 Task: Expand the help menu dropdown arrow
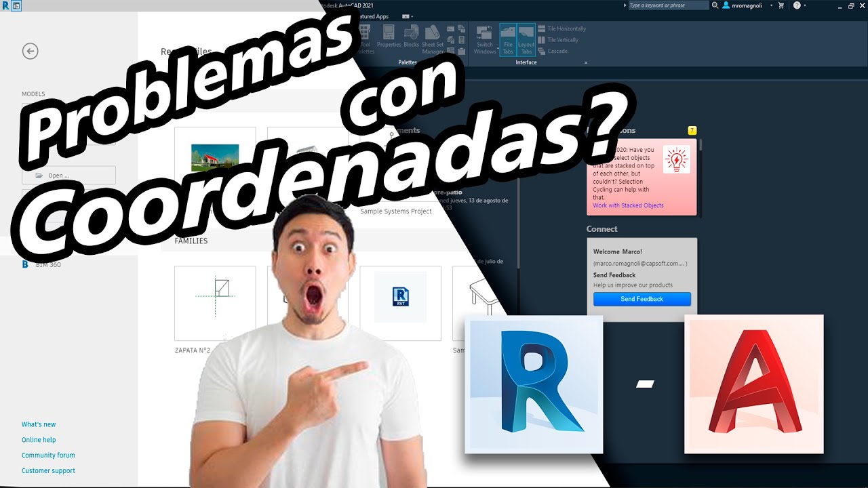click(805, 5)
